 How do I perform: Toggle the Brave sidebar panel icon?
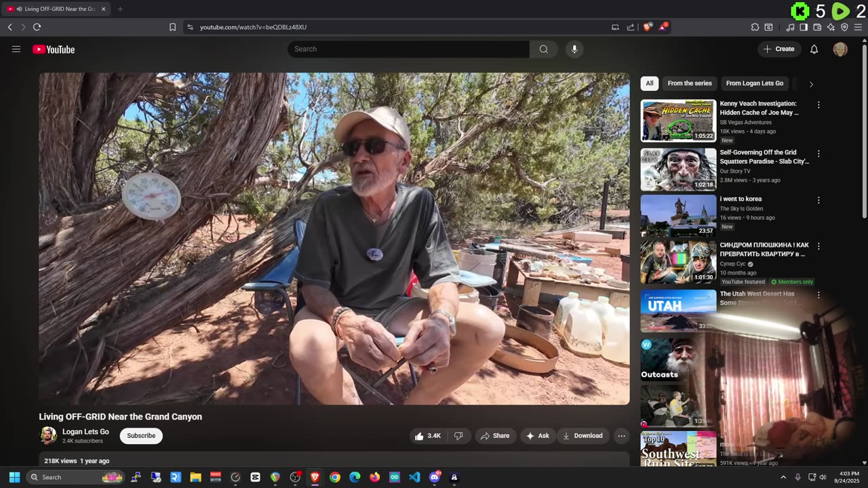(x=804, y=27)
